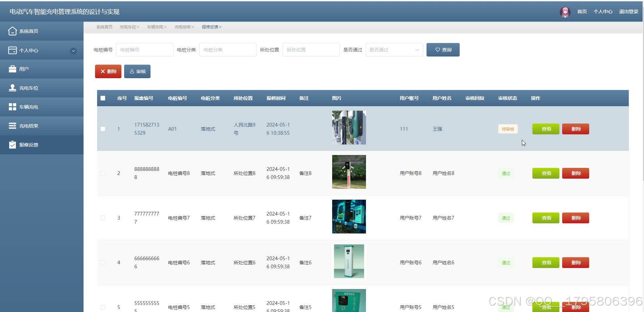Switch to the 充电结束 tab
This screenshot has width=644, height=312.
[x=182, y=27]
